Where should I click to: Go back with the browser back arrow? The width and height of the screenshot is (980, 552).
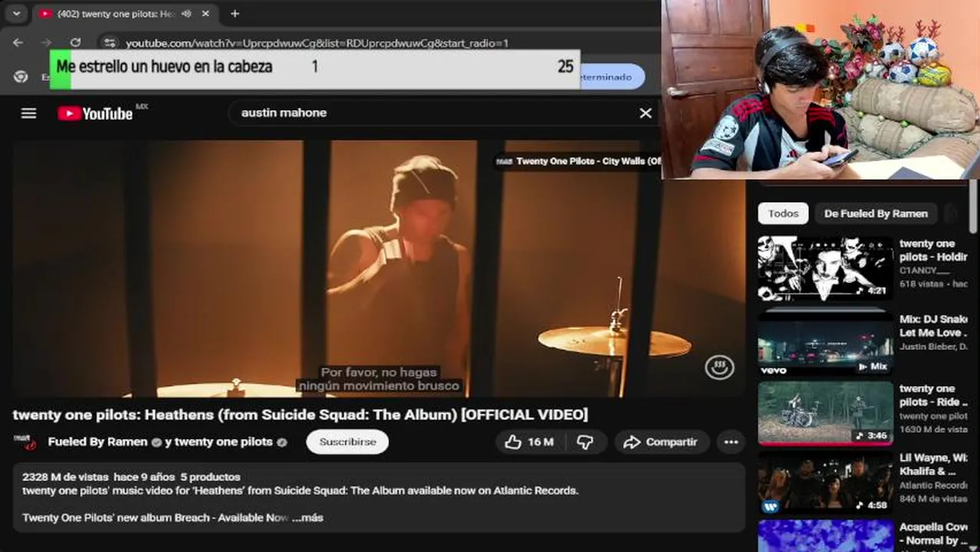[18, 43]
